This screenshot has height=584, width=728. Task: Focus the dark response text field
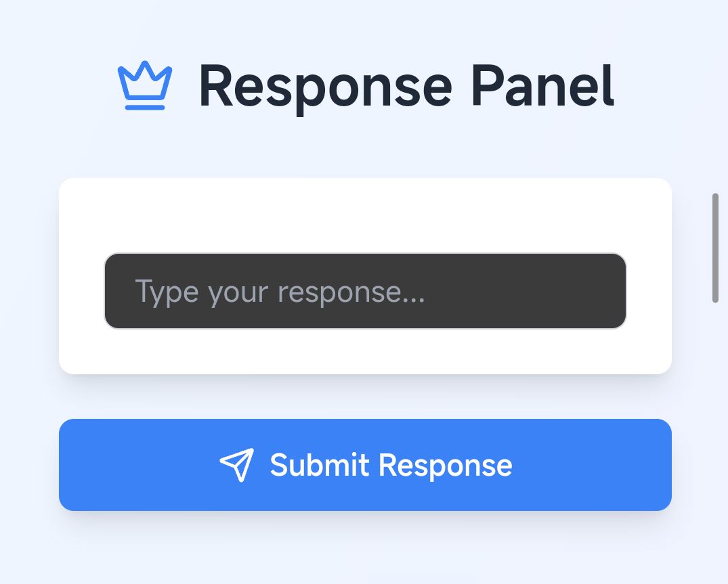(366, 291)
